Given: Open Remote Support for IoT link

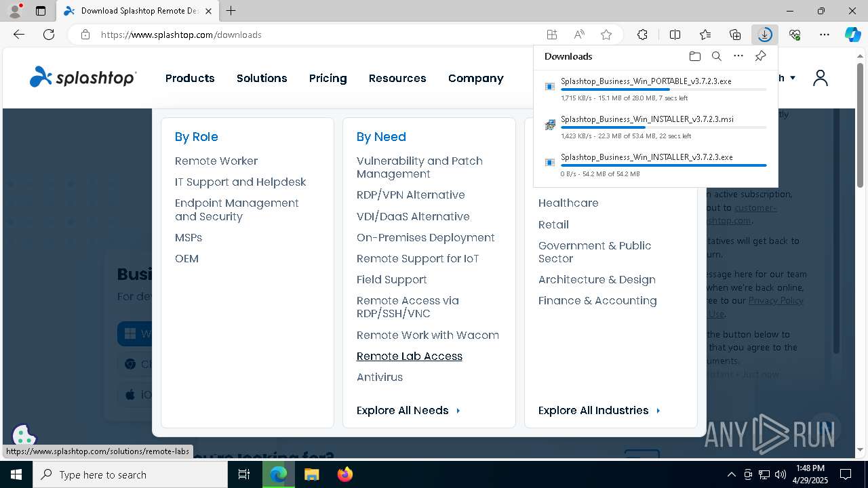Looking at the screenshot, I should [x=418, y=259].
